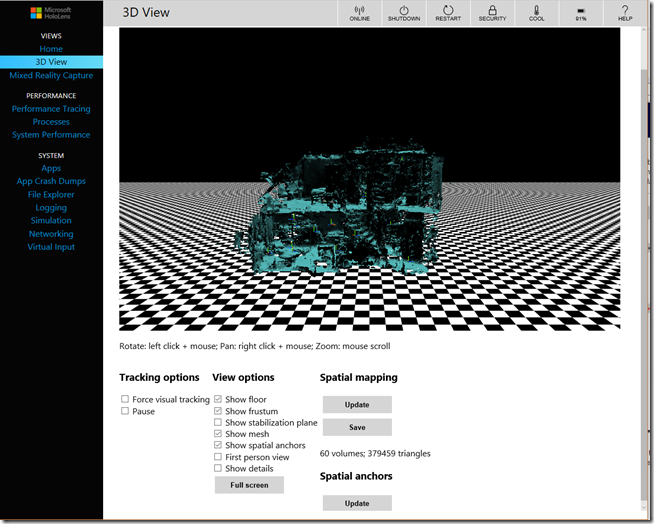Click the battery level icon
654x524 pixels.
[x=581, y=13]
